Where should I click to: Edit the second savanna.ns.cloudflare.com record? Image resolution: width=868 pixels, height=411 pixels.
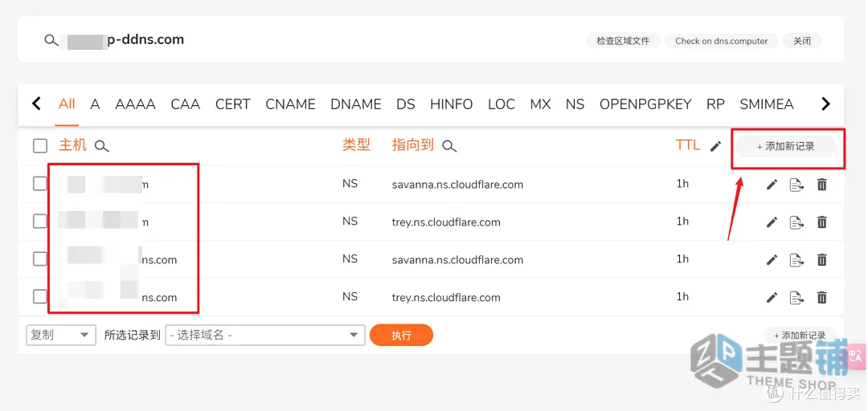[x=772, y=259]
